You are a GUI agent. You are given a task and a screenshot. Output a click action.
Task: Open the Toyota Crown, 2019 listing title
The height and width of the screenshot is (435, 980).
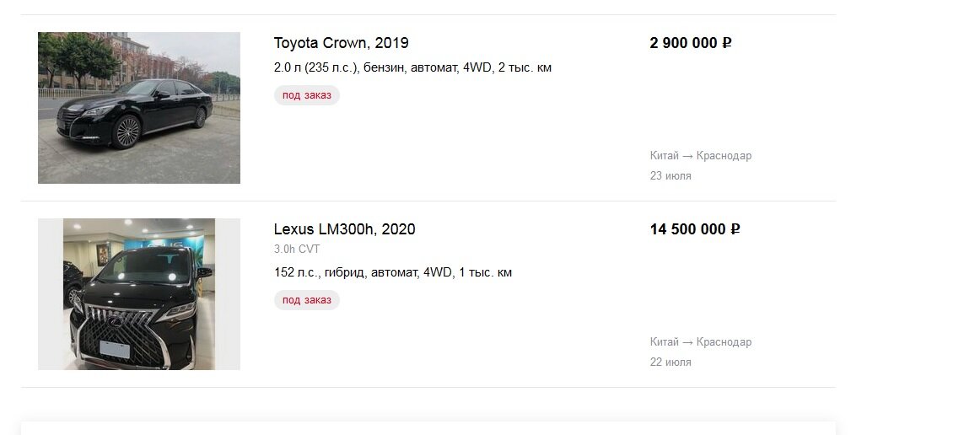pos(342,43)
